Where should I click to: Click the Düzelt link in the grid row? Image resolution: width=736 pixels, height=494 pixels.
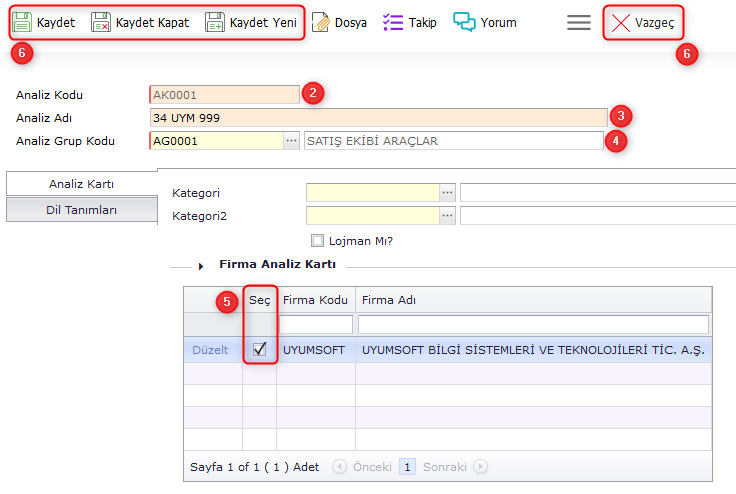[x=210, y=350]
